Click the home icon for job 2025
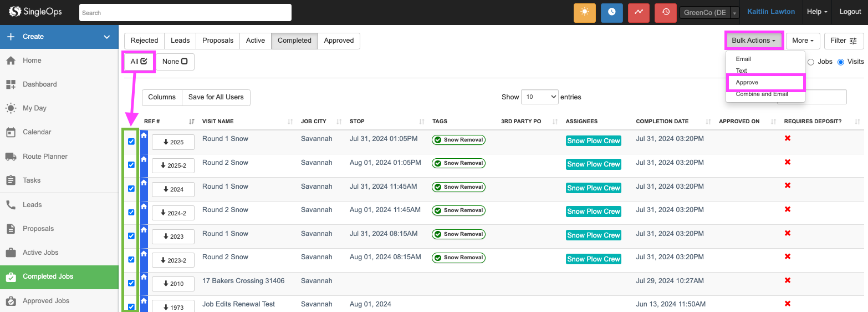This screenshot has width=868, height=312. click(144, 135)
